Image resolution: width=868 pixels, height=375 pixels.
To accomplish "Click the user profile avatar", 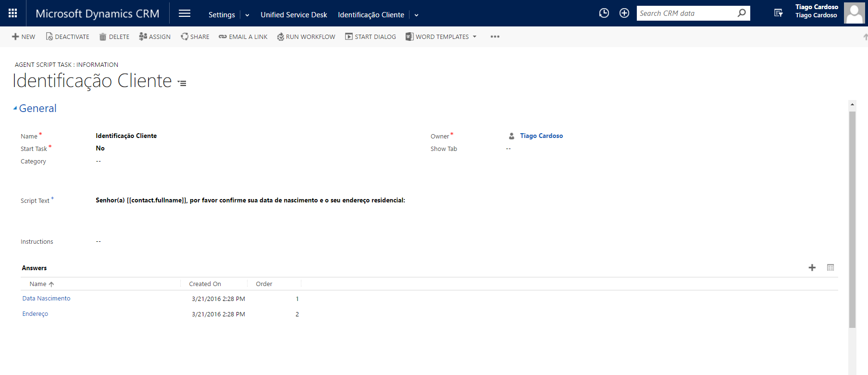I will [x=854, y=13].
